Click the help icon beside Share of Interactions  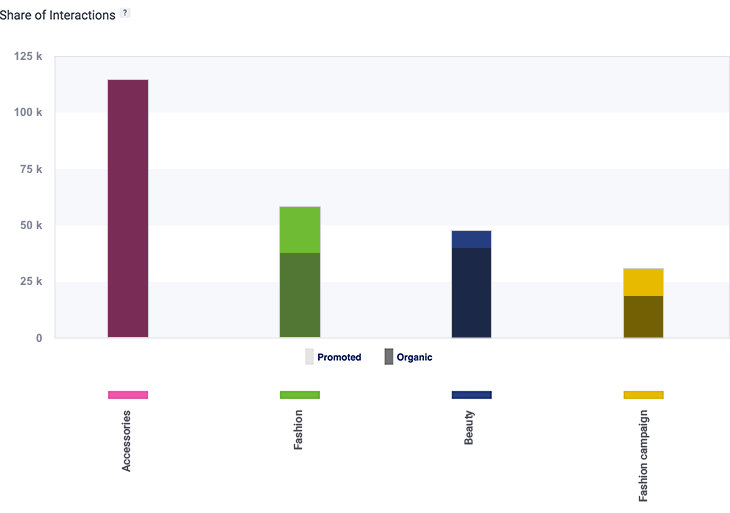pyautogui.click(x=125, y=14)
